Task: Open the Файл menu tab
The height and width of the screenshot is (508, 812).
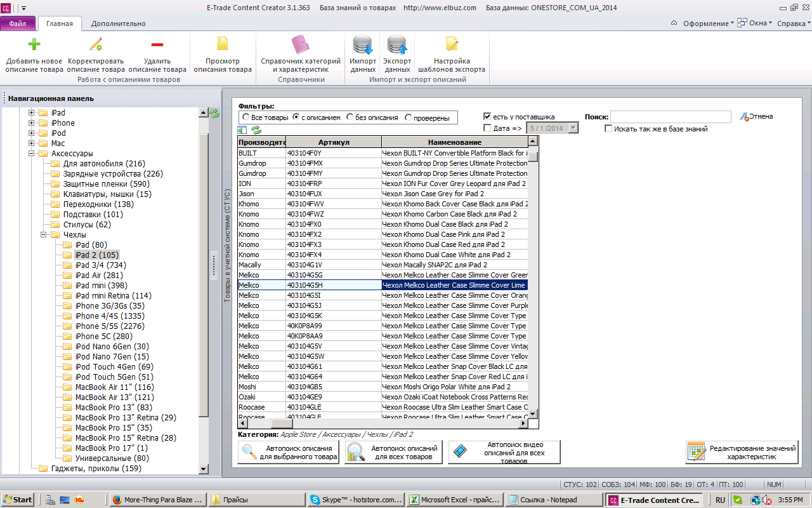Action: point(18,23)
